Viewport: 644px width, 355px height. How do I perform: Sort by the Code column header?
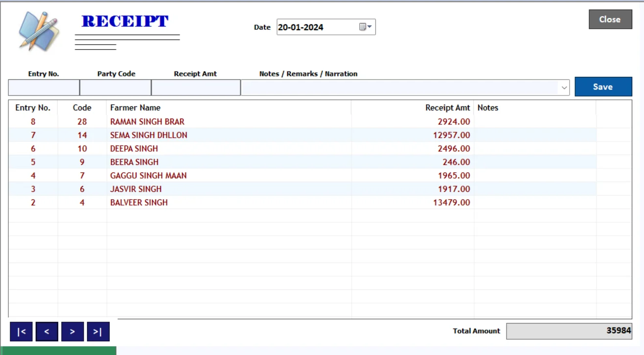pyautogui.click(x=82, y=108)
